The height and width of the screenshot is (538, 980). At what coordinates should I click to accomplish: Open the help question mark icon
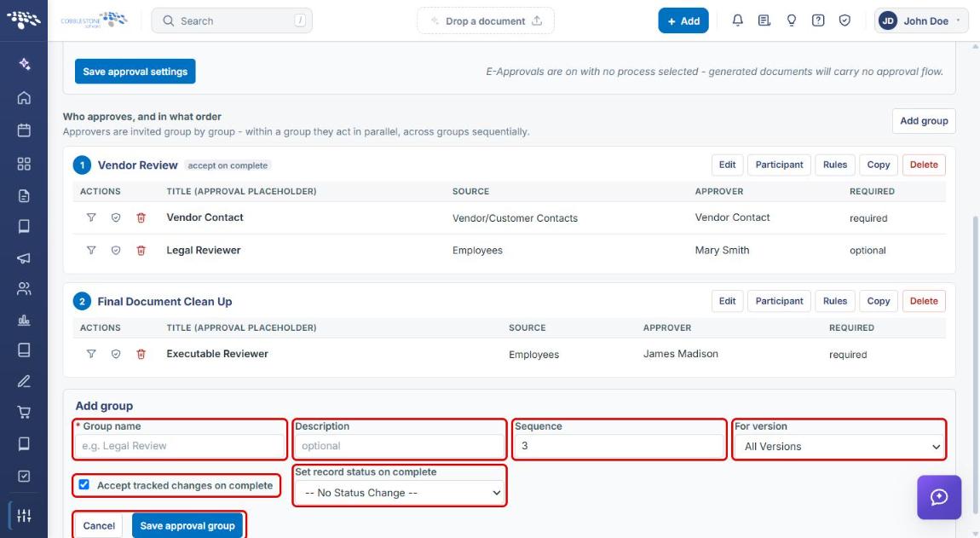tap(817, 20)
